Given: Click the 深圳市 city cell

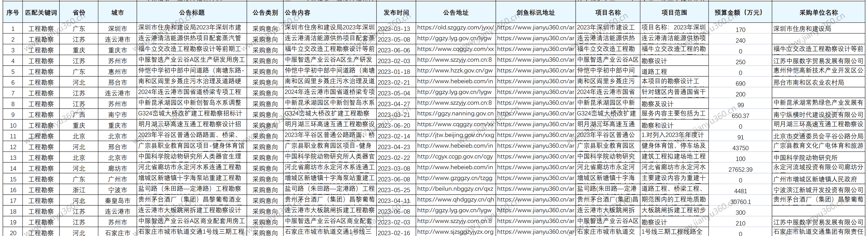Looking at the screenshot, I should point(118,29).
